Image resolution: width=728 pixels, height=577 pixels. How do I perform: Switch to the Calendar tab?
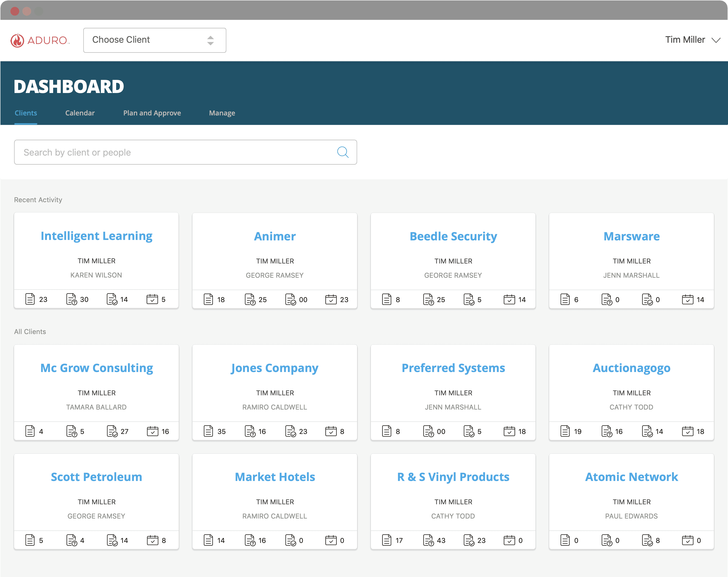click(80, 113)
